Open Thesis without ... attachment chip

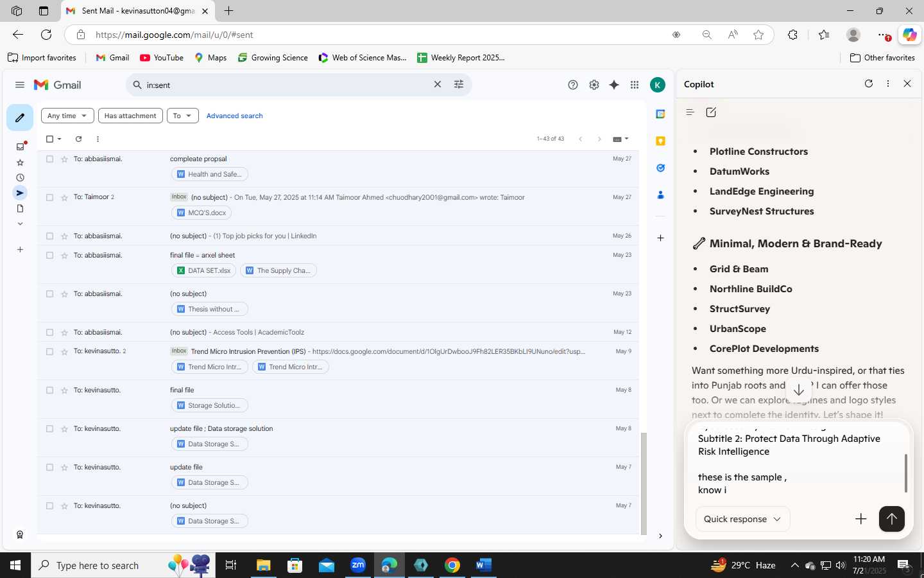[210, 309]
